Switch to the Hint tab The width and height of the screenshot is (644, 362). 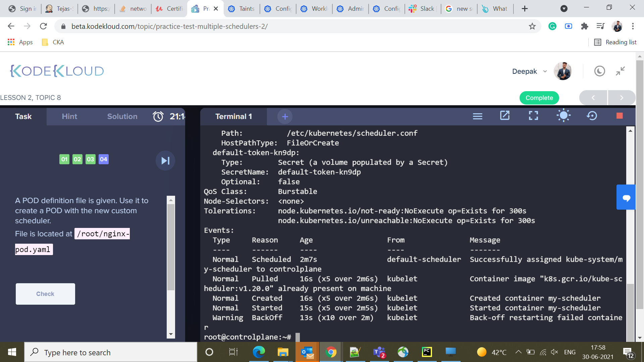tap(69, 117)
